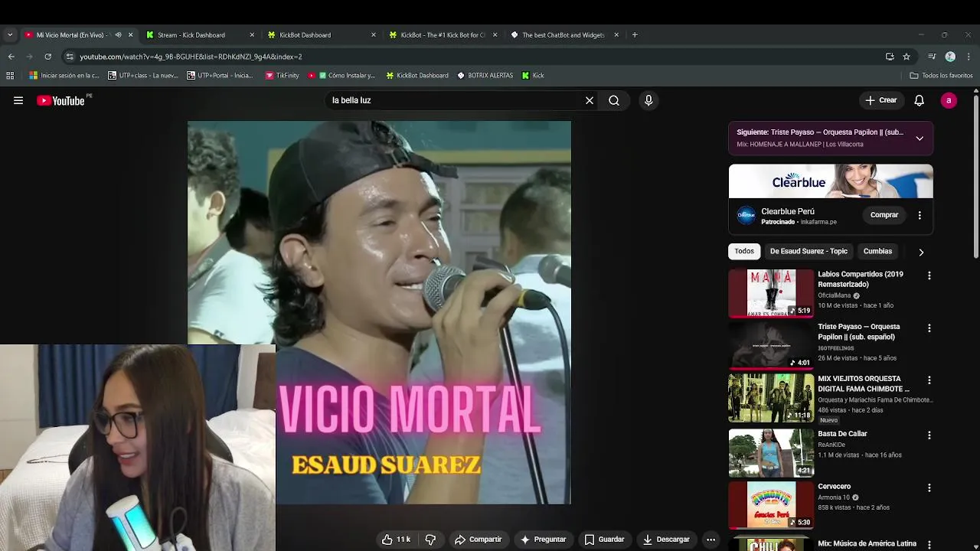This screenshot has width=980, height=551.
Task: Click the search magnifier button
Action: [614, 100]
